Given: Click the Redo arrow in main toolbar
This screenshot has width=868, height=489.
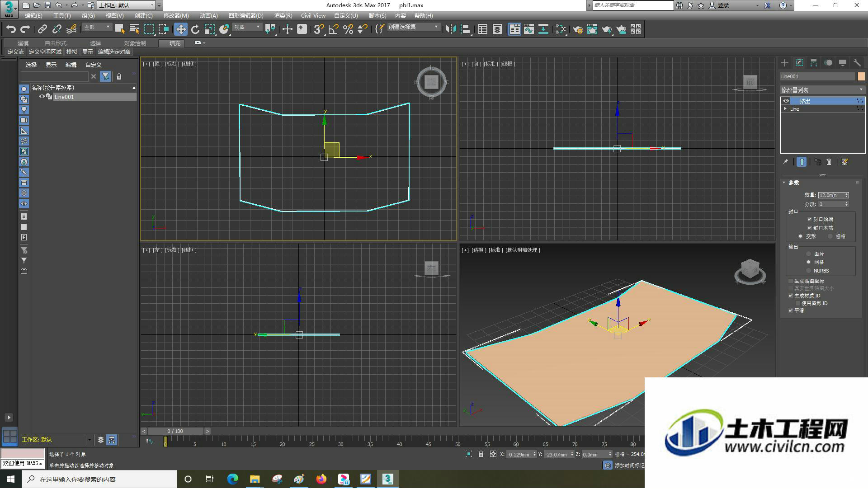Looking at the screenshot, I should [x=25, y=29].
